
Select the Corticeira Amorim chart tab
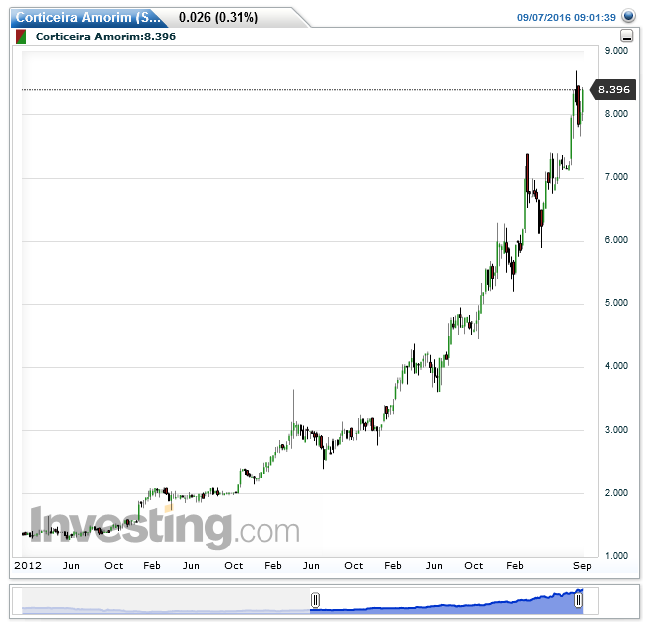tap(88, 17)
